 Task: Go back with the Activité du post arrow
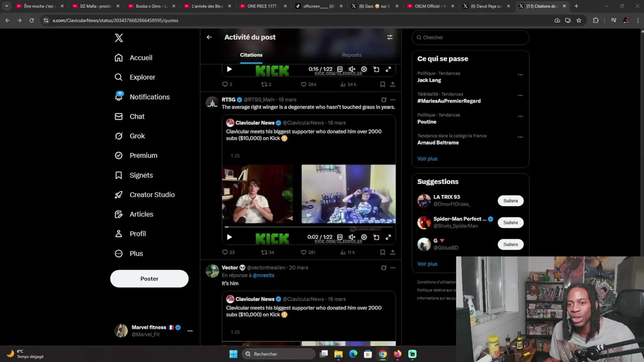pyautogui.click(x=209, y=37)
